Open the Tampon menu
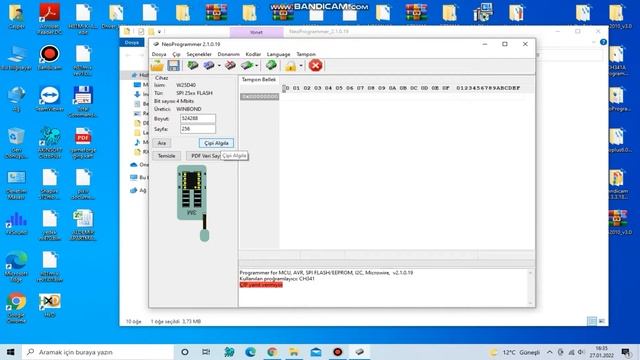This screenshot has width=640, height=360. coord(306,54)
